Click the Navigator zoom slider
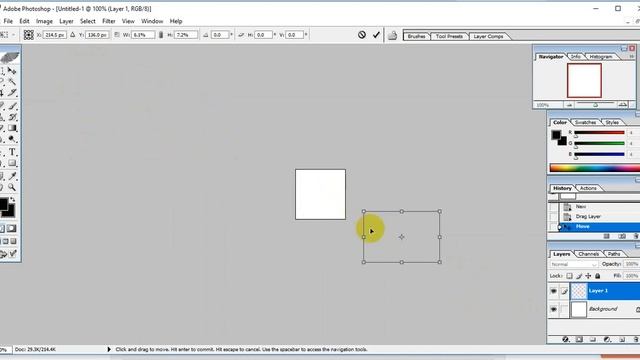This screenshot has height=360, width=640. click(596, 104)
